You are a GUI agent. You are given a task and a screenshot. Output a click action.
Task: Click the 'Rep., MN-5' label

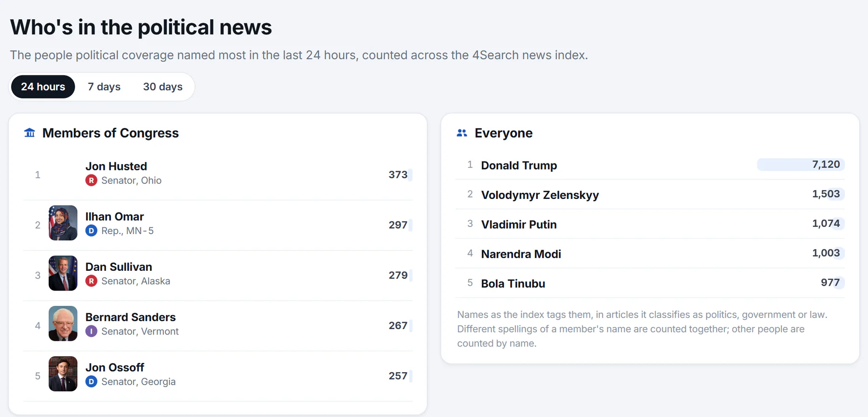click(x=127, y=231)
